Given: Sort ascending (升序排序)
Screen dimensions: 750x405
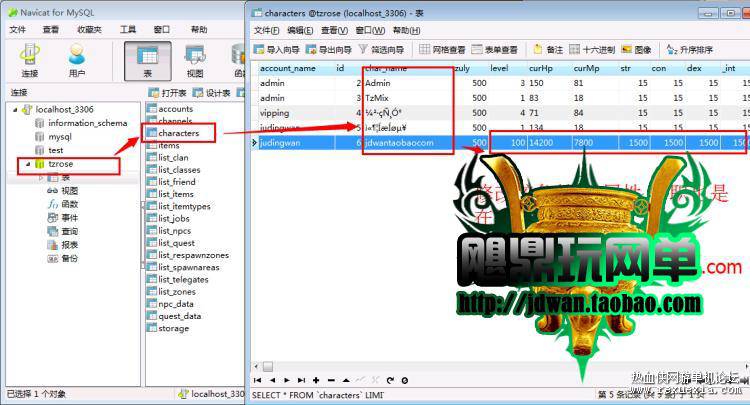Looking at the screenshot, I should [690, 49].
